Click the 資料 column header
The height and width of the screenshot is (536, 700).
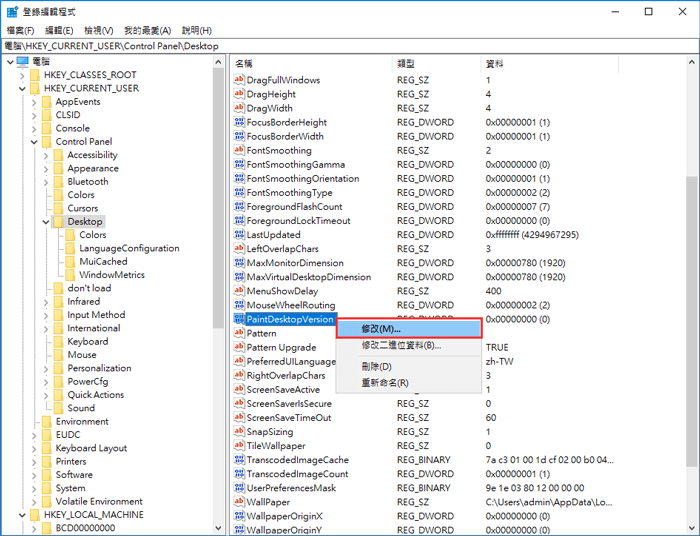tap(550, 64)
